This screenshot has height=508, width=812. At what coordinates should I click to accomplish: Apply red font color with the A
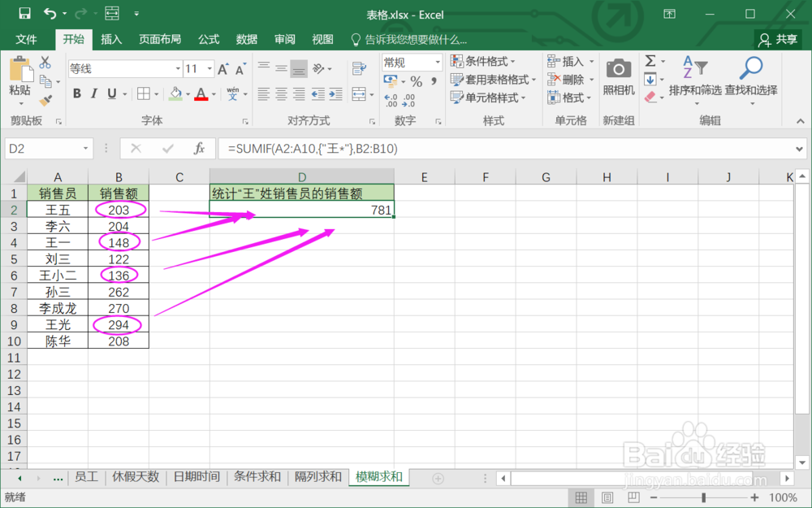coord(201,93)
